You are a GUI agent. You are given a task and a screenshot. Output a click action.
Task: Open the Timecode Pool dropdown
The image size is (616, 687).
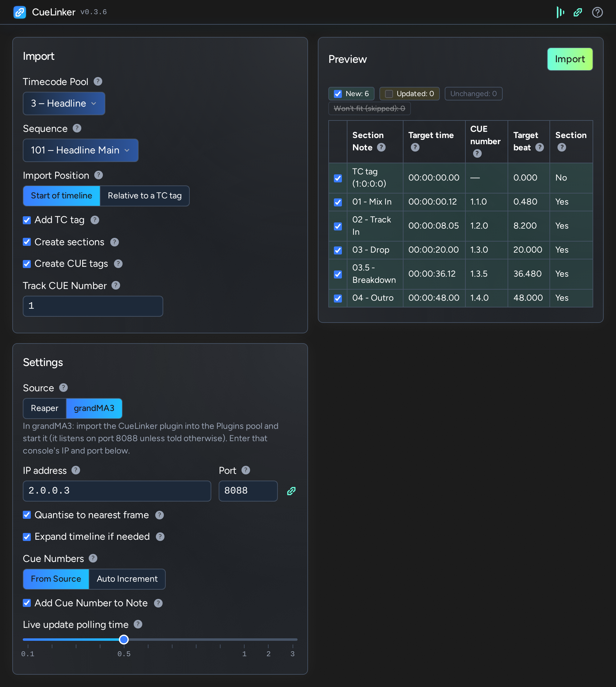(x=64, y=103)
